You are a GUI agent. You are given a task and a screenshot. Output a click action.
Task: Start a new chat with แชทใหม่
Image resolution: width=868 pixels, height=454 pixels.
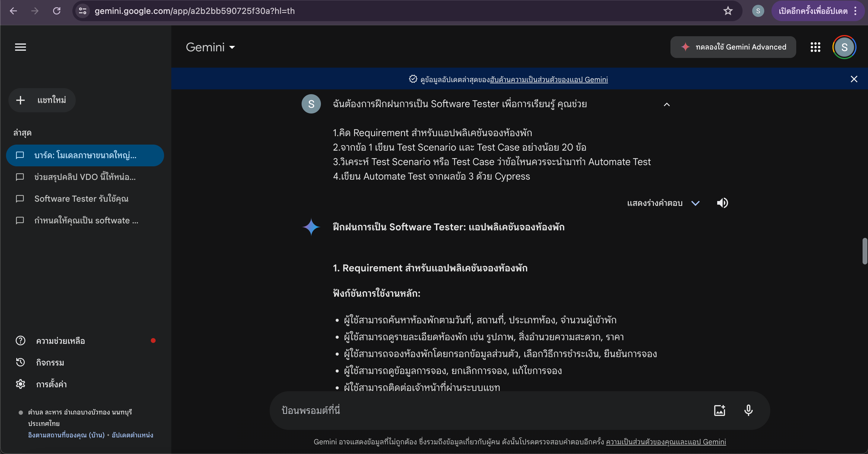point(42,100)
